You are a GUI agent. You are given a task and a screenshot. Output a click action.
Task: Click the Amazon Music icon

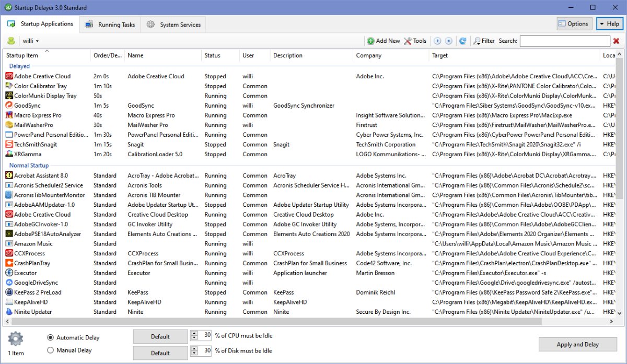[x=9, y=243]
